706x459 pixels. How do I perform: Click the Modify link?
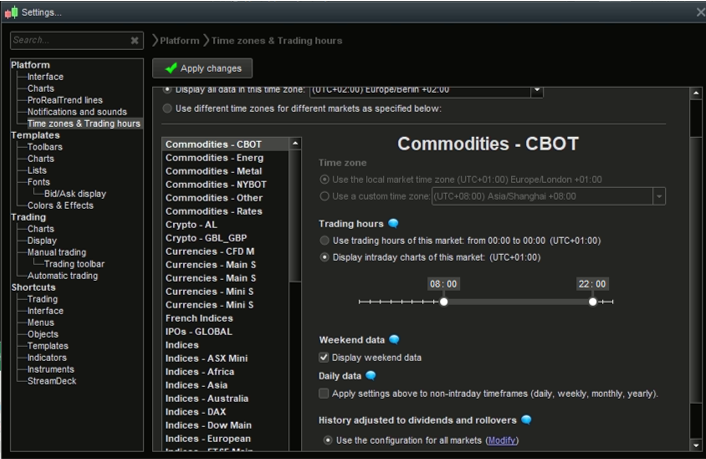point(501,440)
